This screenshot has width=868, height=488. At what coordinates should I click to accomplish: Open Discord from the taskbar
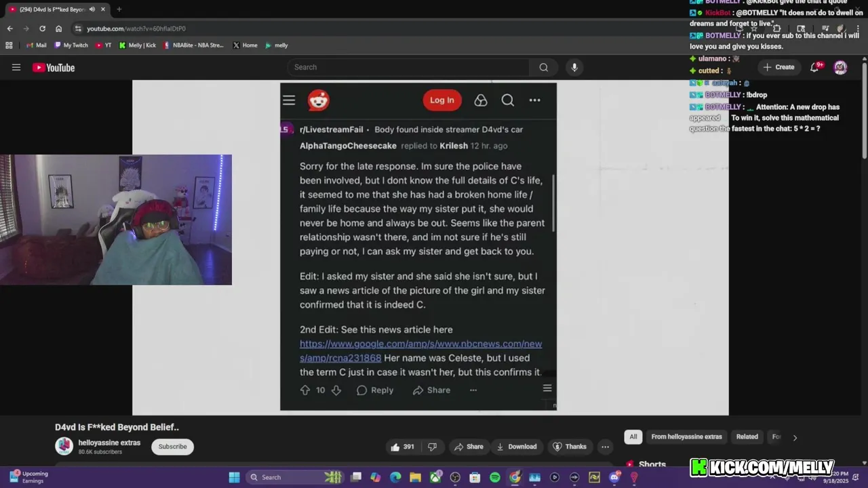point(614,477)
